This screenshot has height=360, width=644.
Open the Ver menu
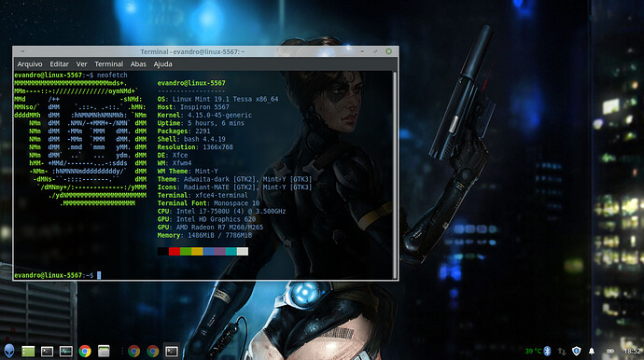point(81,64)
